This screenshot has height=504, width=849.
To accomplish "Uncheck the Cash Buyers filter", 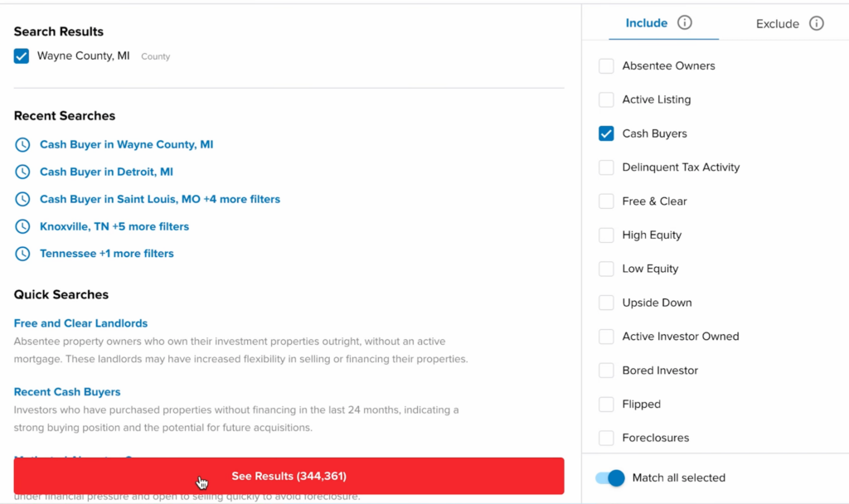I will coord(606,133).
